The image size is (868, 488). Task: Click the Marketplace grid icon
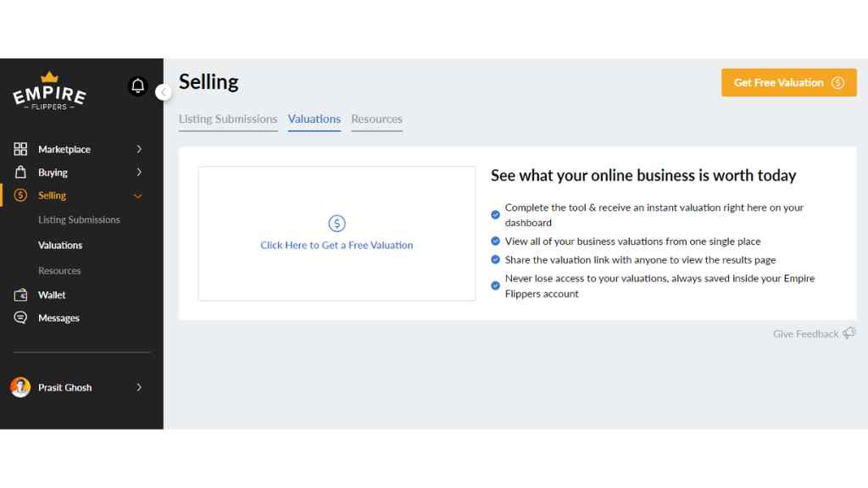tap(20, 149)
